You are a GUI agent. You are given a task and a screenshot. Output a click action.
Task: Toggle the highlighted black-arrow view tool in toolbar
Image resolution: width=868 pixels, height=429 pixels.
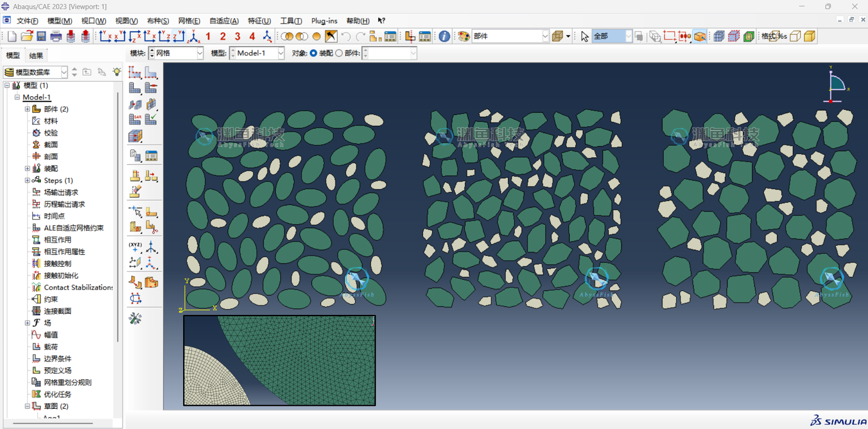pyautogui.click(x=331, y=36)
